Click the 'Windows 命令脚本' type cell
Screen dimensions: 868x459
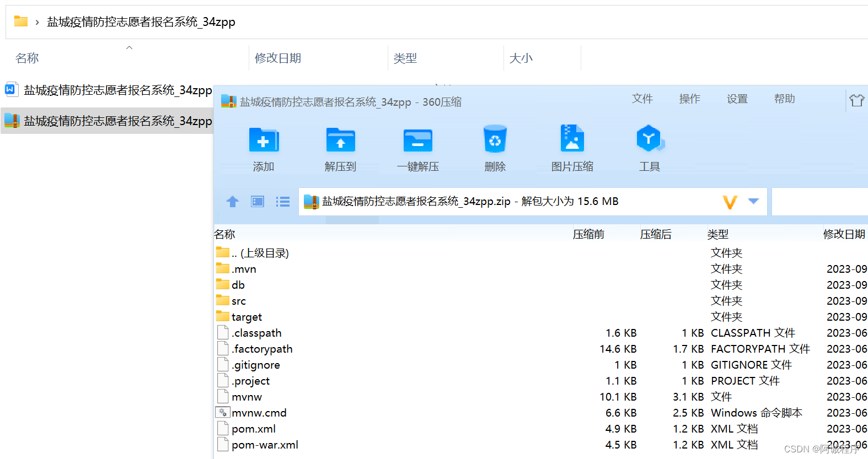pyautogui.click(x=757, y=413)
